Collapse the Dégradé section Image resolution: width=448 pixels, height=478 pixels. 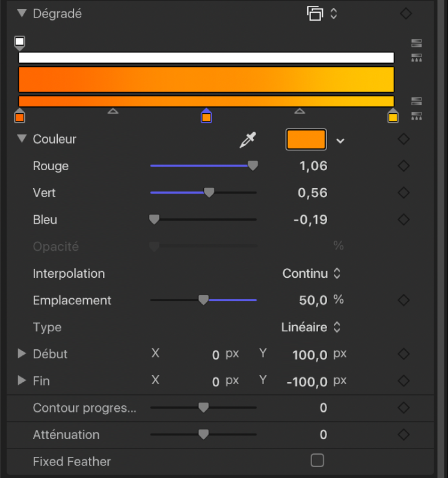pos(22,13)
